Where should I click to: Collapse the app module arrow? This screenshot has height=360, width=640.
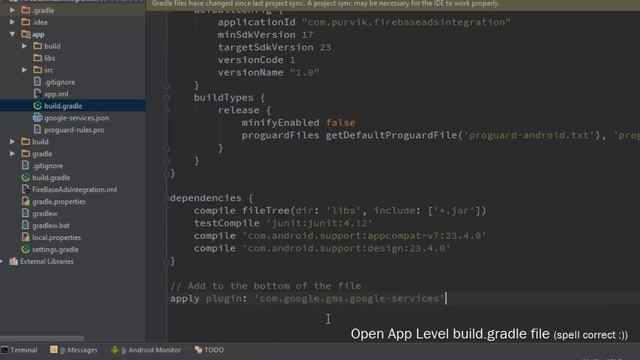[12, 34]
